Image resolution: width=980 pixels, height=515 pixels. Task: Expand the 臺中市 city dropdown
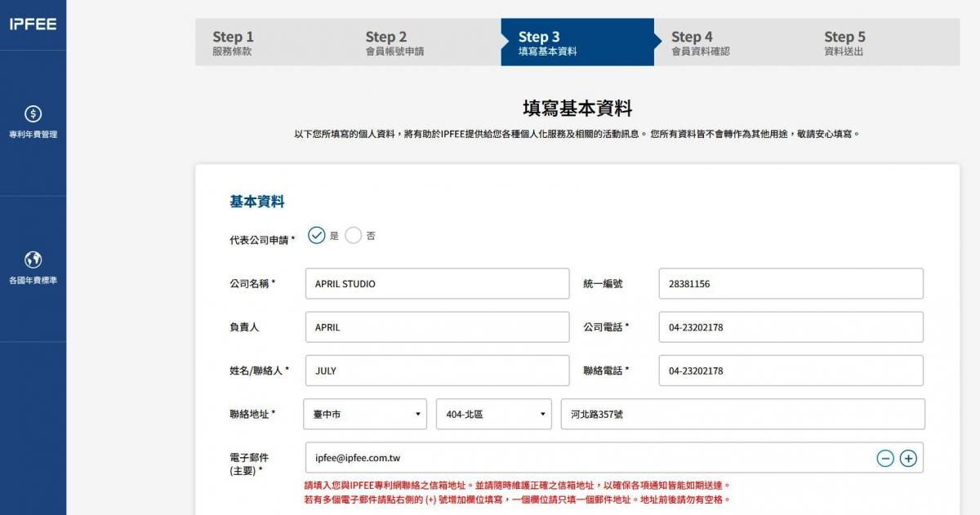pyautogui.click(x=365, y=415)
